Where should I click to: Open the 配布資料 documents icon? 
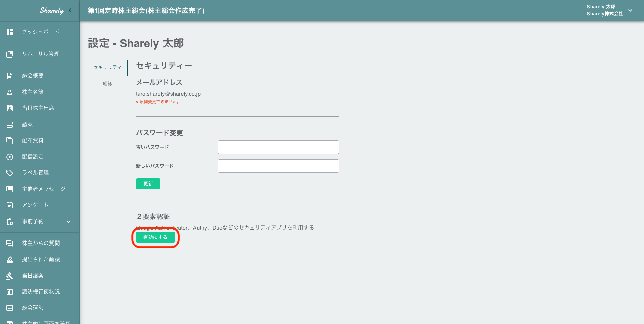9,140
